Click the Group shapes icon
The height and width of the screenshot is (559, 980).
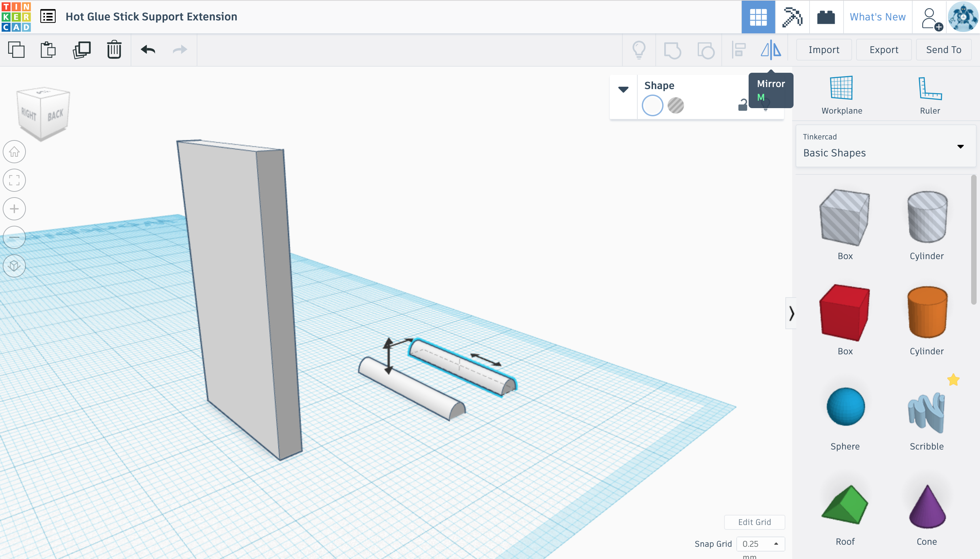tap(672, 50)
